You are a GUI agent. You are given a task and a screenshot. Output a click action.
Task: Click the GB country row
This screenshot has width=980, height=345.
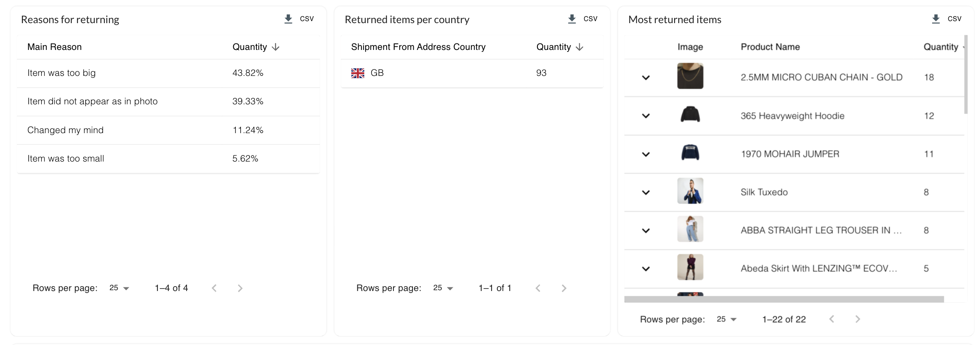(x=472, y=73)
